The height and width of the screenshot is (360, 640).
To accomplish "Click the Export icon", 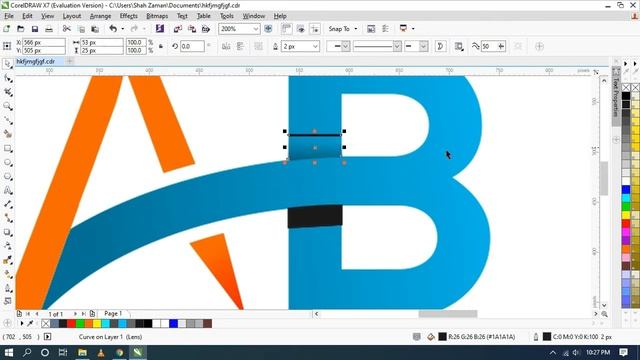I will (191, 29).
